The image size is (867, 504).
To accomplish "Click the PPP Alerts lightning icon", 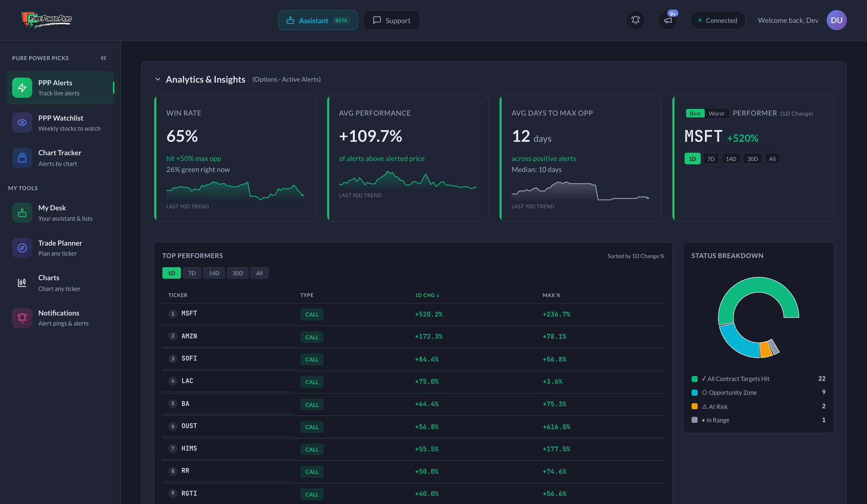I will click(22, 88).
